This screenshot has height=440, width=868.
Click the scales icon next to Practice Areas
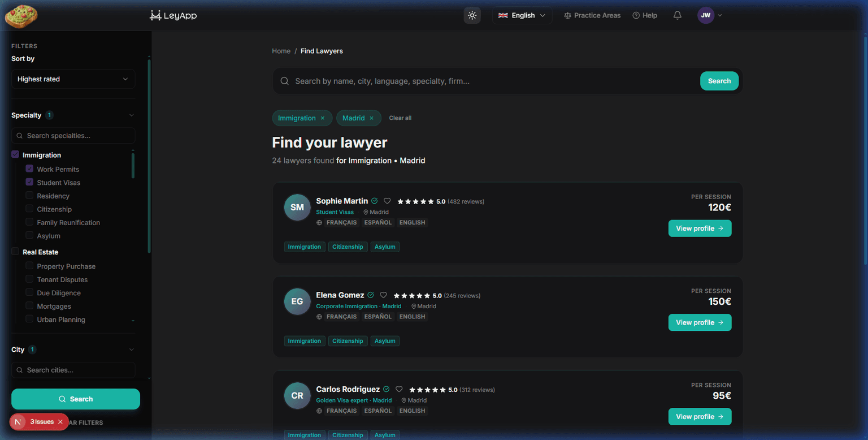[x=567, y=15]
